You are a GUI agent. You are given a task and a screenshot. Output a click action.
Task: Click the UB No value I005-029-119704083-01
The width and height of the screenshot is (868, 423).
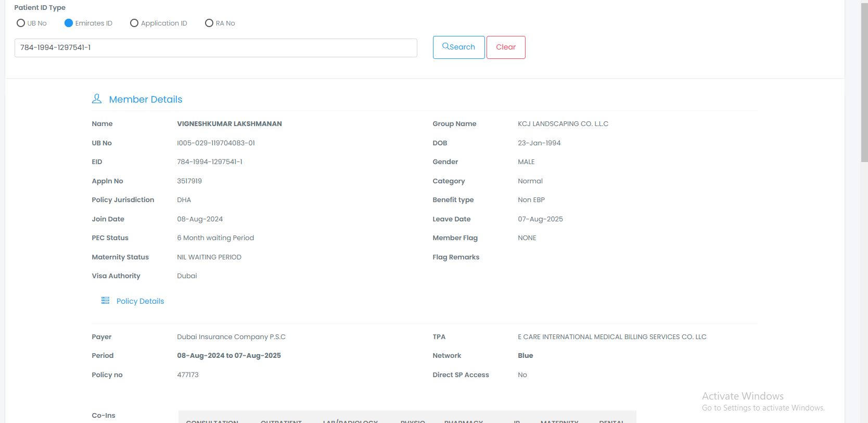216,143
